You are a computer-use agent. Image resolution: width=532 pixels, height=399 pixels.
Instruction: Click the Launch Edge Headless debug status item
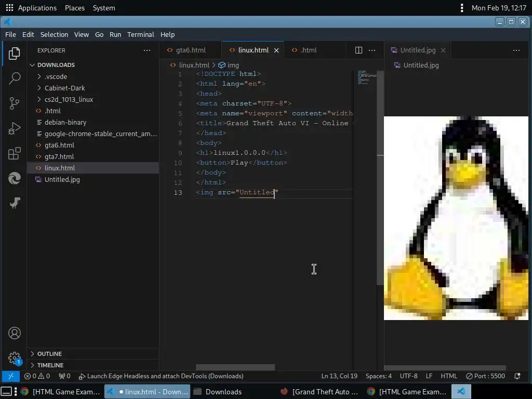click(161, 376)
